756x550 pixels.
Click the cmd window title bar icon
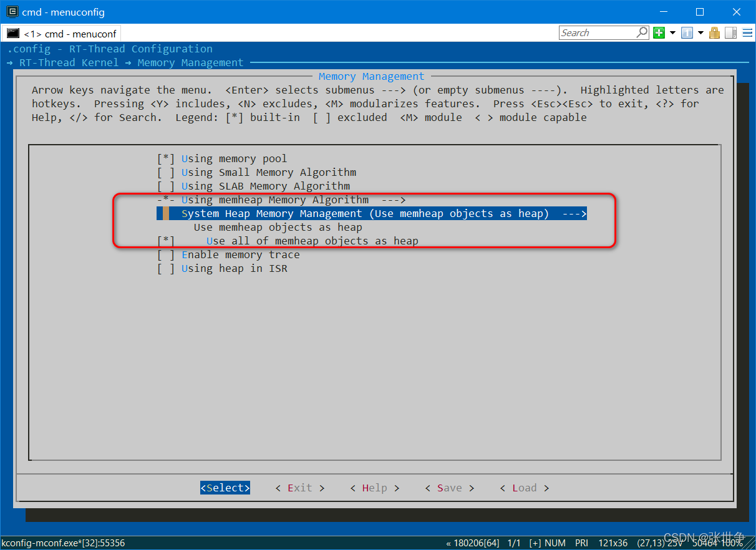coord(12,12)
